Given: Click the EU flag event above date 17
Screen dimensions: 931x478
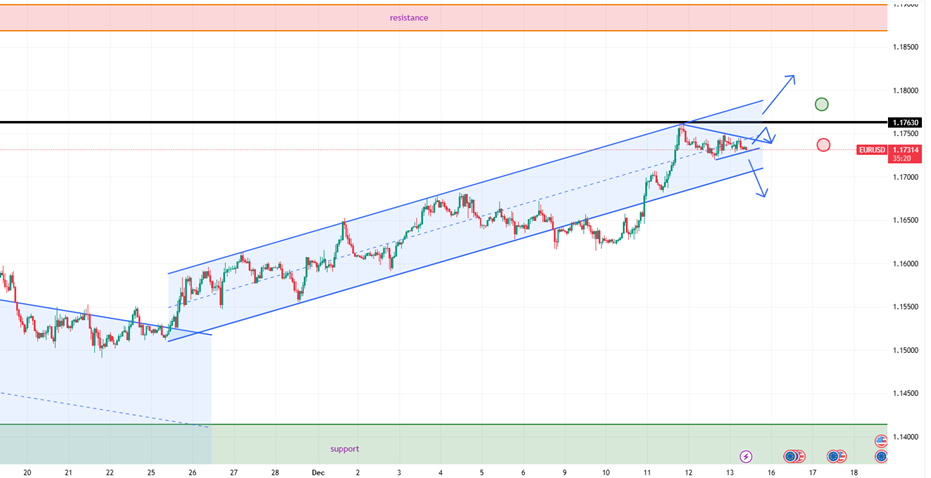Looking at the screenshot, I should click(x=833, y=456).
